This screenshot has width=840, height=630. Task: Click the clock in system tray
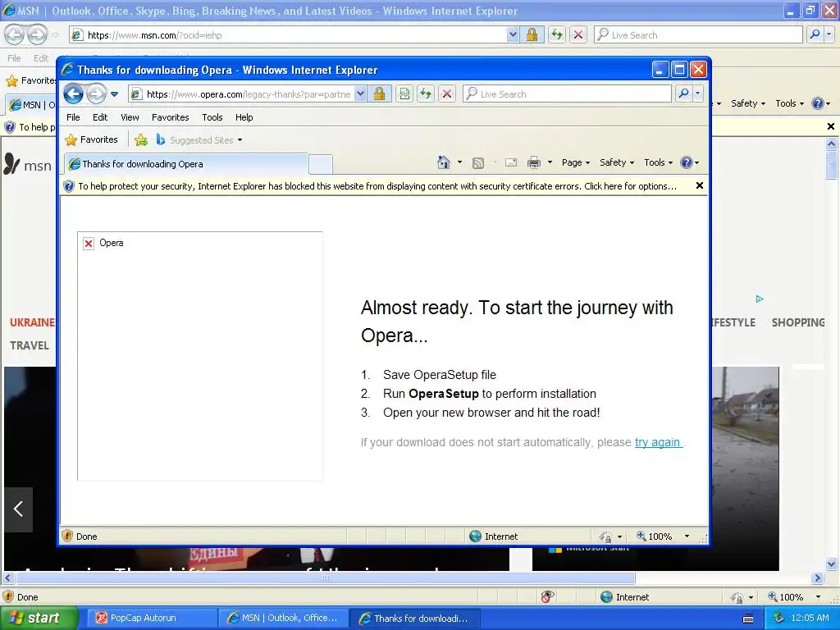tap(810, 618)
